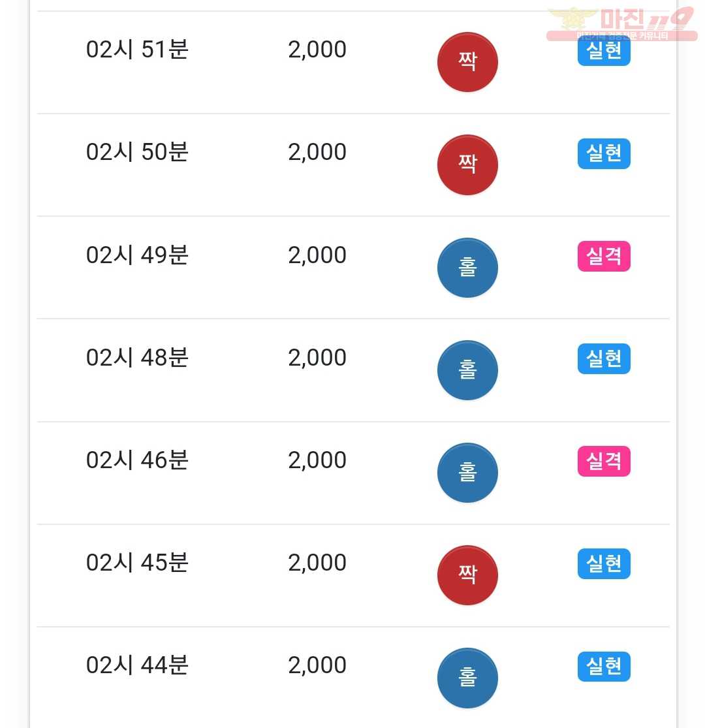
Task: Click the pink 실격 badge for 02시 49분
Action: point(604,256)
